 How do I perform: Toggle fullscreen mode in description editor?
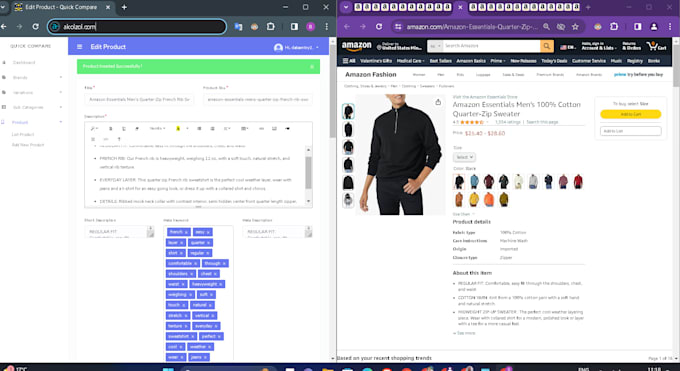[93, 139]
